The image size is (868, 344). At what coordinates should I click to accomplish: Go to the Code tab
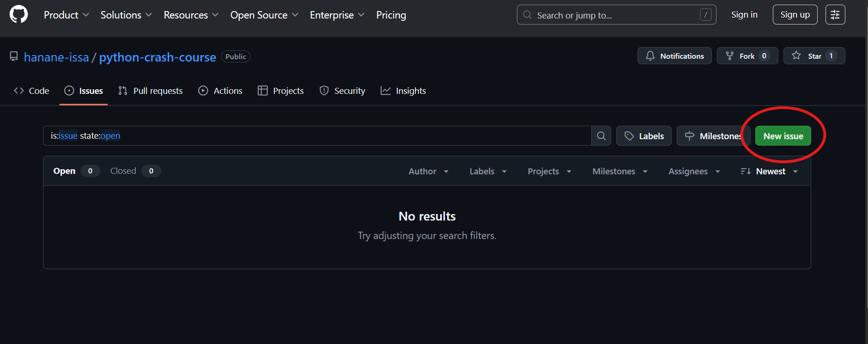click(32, 91)
